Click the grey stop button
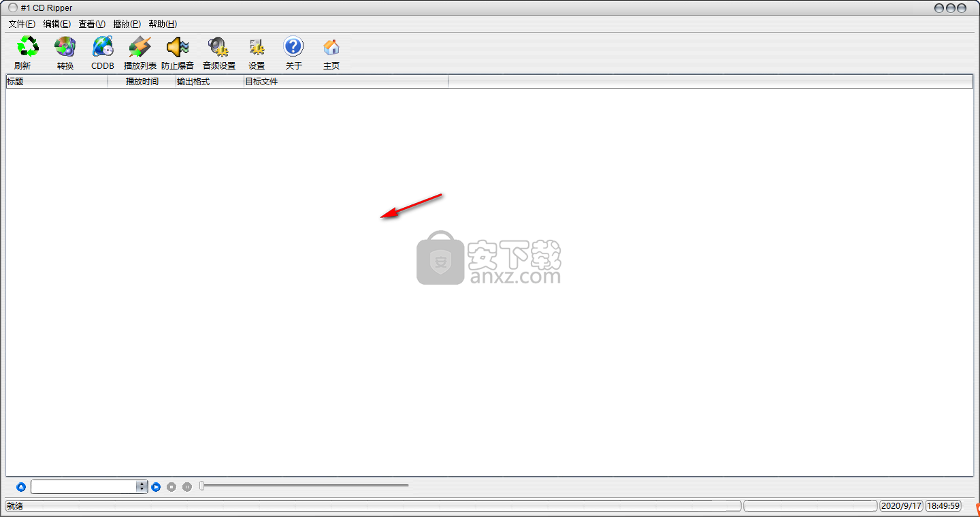Viewport: 980px width, 517px height. [171, 487]
